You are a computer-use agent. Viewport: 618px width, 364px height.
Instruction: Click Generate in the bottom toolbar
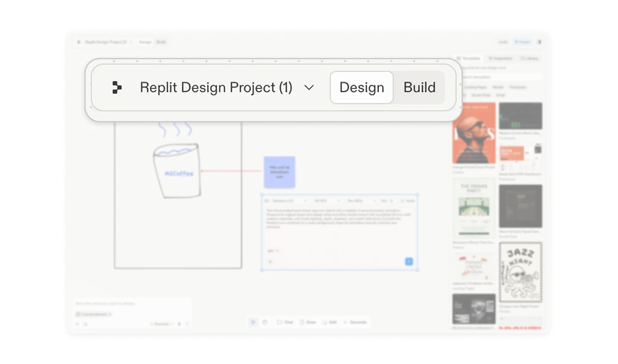pos(355,322)
